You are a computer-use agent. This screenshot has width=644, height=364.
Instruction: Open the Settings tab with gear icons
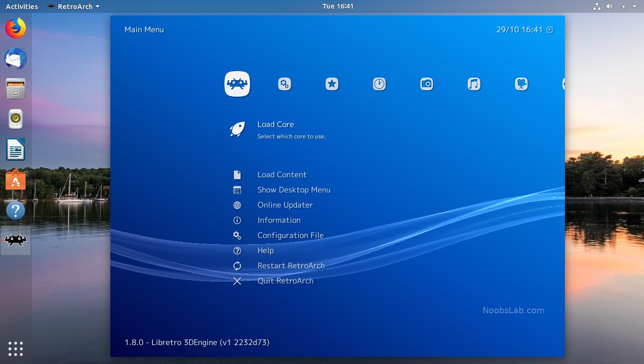click(x=285, y=83)
